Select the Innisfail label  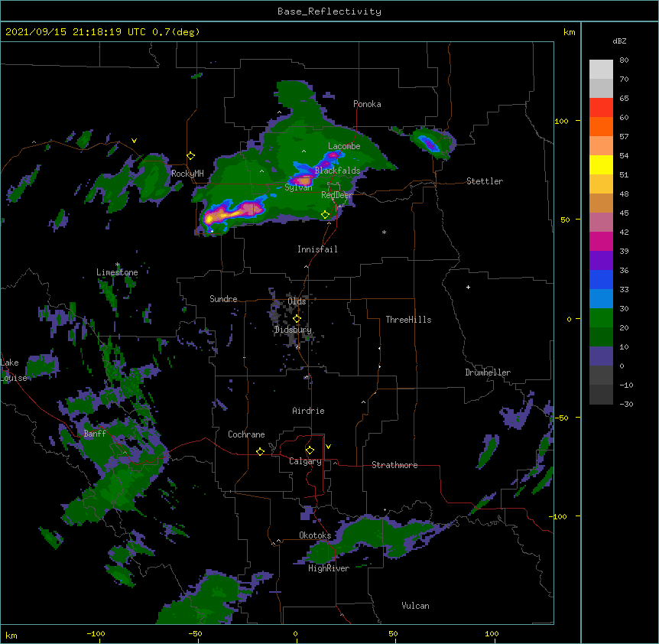pyautogui.click(x=317, y=249)
